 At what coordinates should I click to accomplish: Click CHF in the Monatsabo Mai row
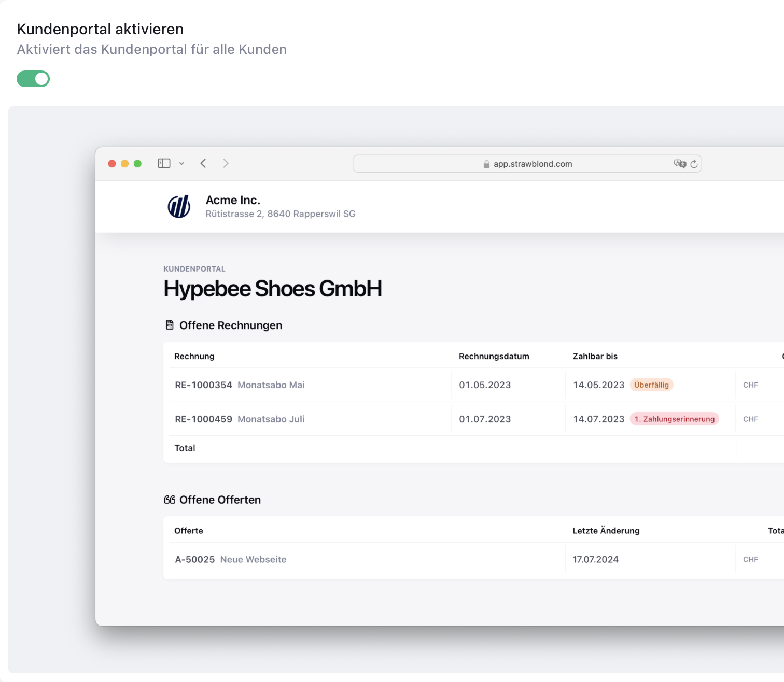[750, 385]
